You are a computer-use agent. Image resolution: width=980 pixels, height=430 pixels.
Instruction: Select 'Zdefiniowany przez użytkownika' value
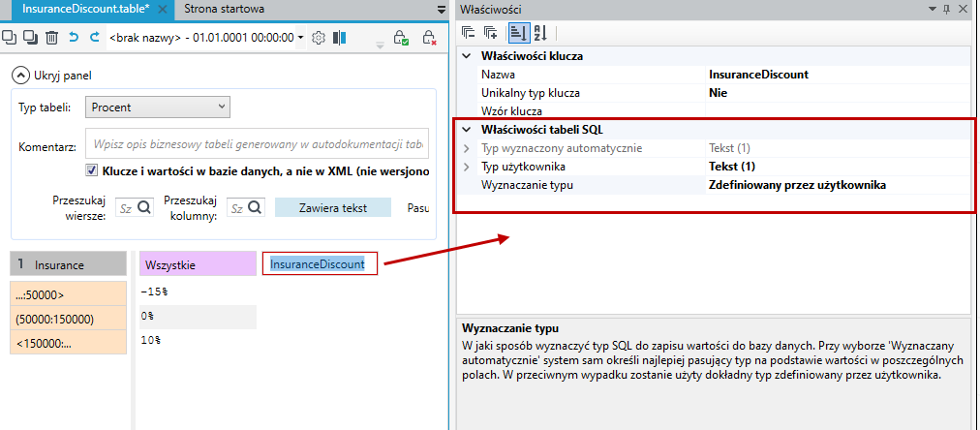(x=798, y=185)
